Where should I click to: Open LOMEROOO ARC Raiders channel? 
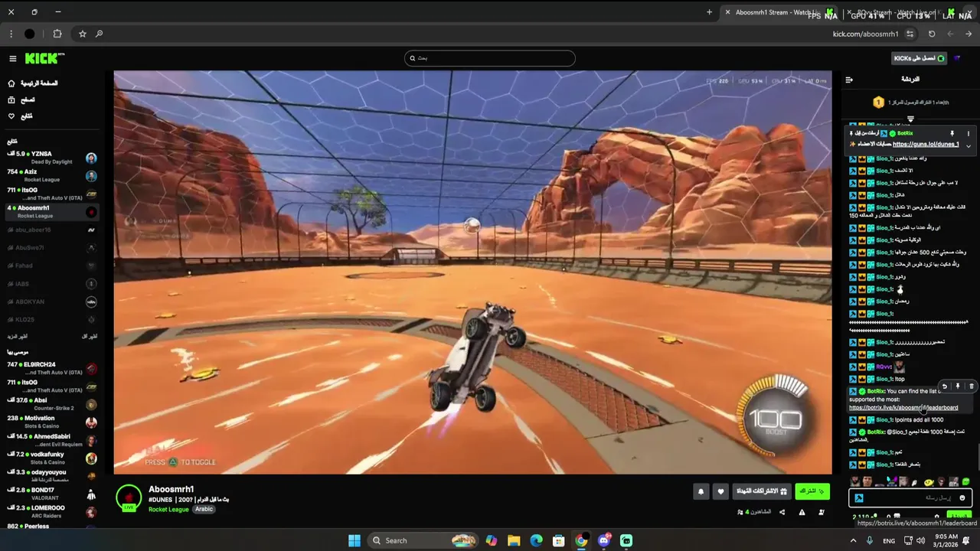(52, 511)
